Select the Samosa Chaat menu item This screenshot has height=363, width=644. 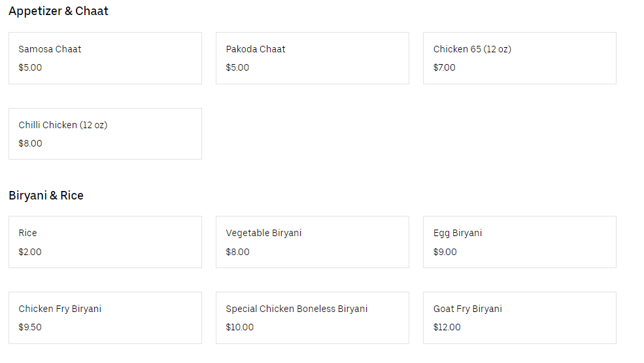tap(105, 58)
